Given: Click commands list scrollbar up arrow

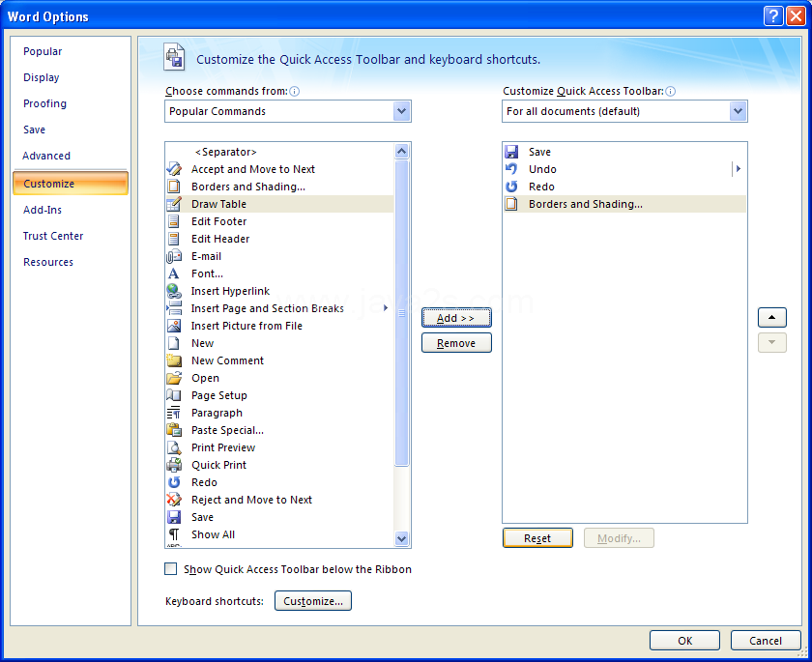Looking at the screenshot, I should click(x=401, y=151).
